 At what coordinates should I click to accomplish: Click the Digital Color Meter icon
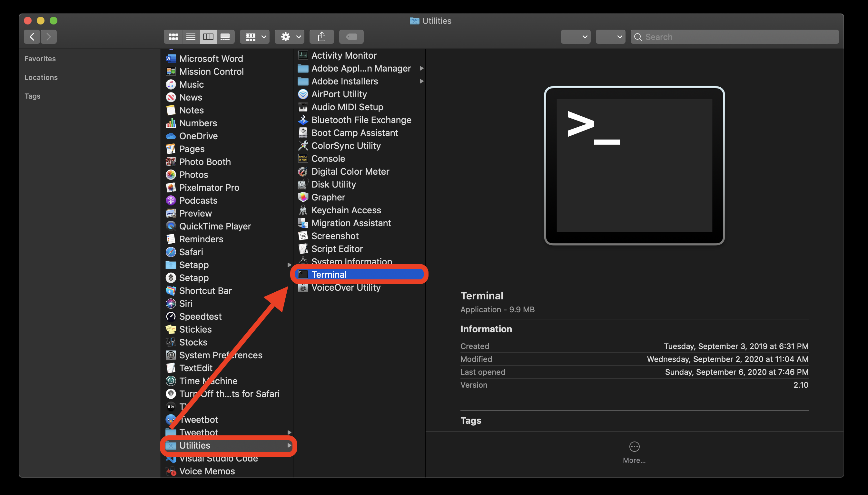click(x=303, y=171)
